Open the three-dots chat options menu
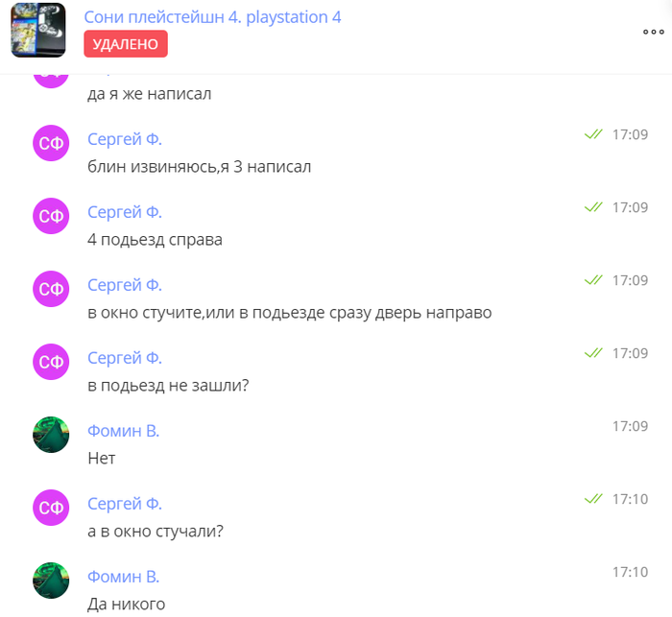This screenshot has width=672, height=617. pyautogui.click(x=653, y=32)
